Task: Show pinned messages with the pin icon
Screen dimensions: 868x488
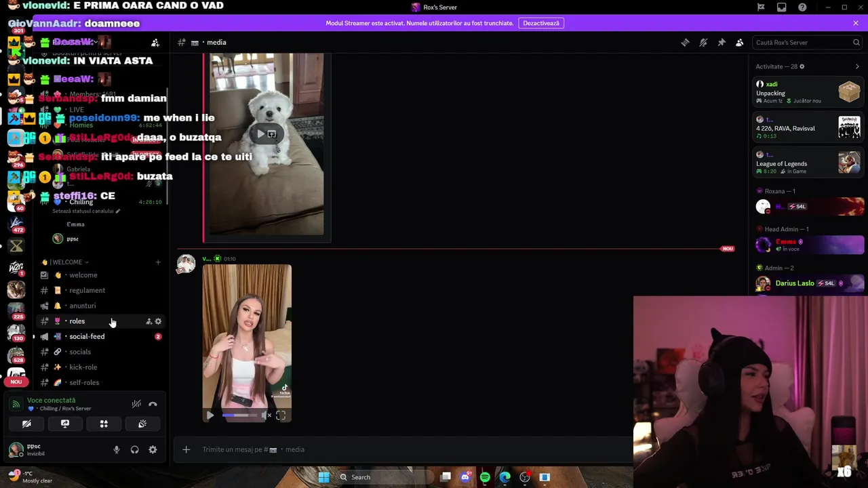Action: point(722,42)
